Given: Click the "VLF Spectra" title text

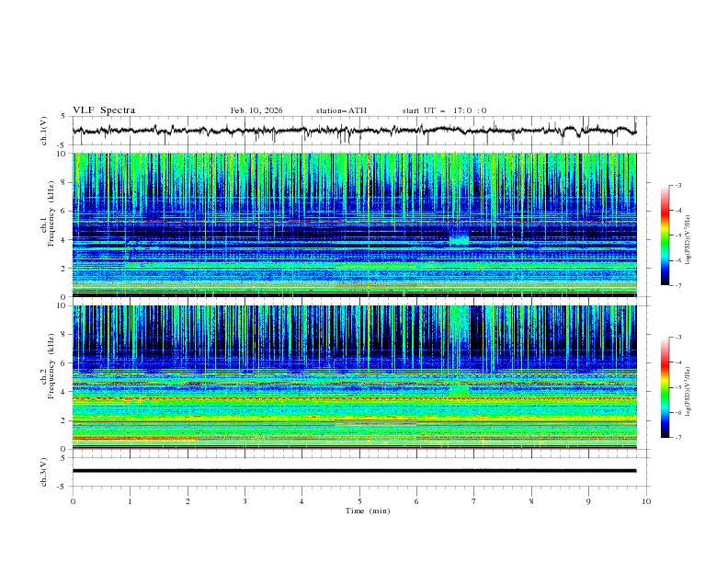Looking at the screenshot, I should click(x=104, y=110).
